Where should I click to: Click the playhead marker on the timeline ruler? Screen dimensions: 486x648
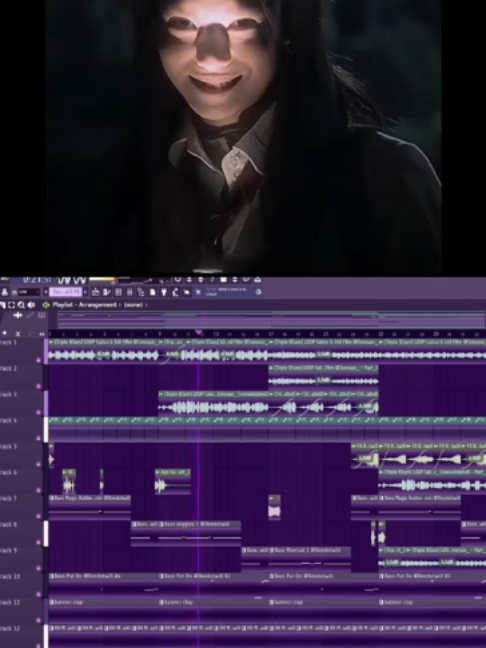199,333
